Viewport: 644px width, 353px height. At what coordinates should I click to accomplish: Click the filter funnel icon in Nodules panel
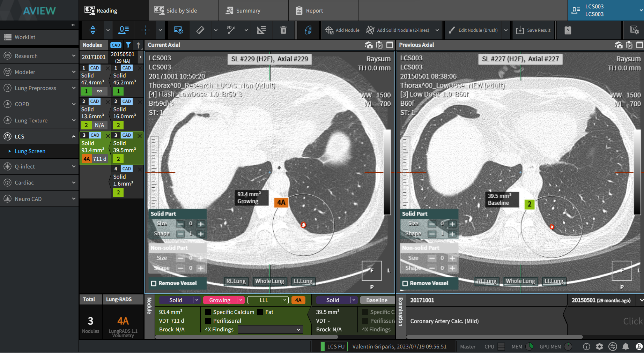click(x=128, y=45)
